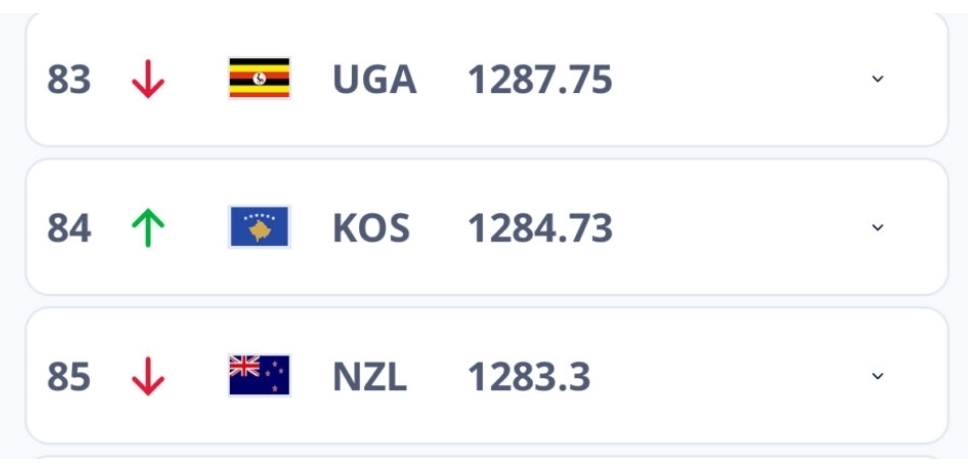This screenshot has height=467, width=968.
Task: Expand the UGA row chevron
Action: (x=877, y=79)
